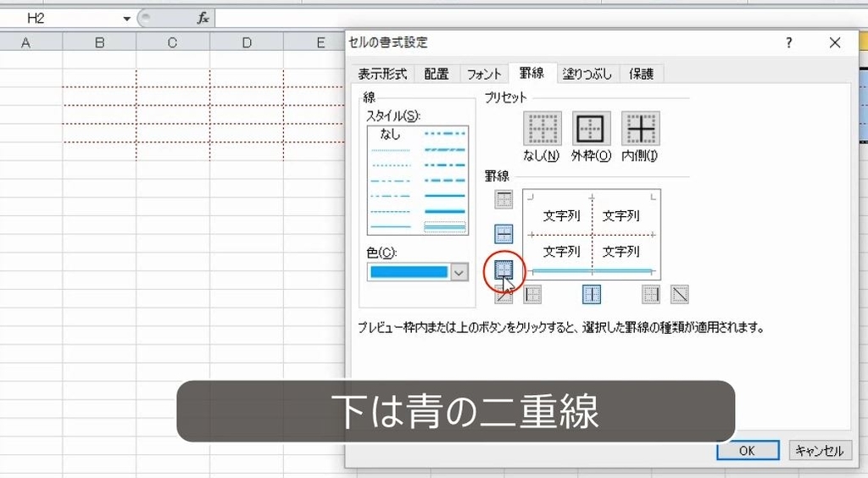Select column B header

click(100, 42)
